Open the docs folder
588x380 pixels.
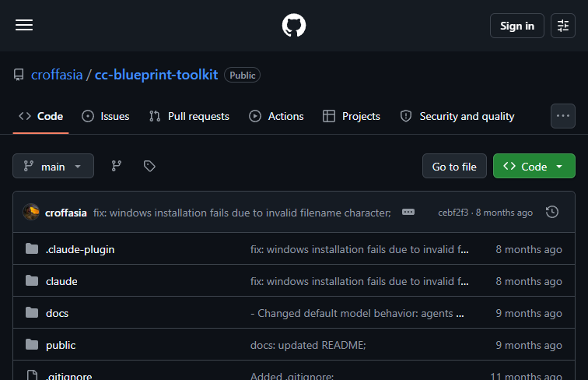coord(57,313)
